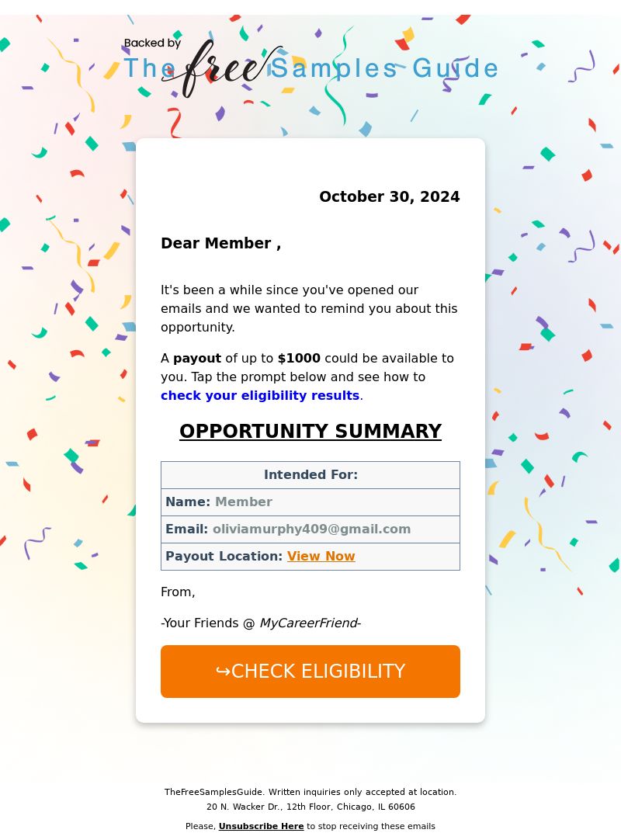The image size is (621, 840).
Task: Click the arrow icon on CHECK ELIGIBILITY button
Action: coord(222,672)
